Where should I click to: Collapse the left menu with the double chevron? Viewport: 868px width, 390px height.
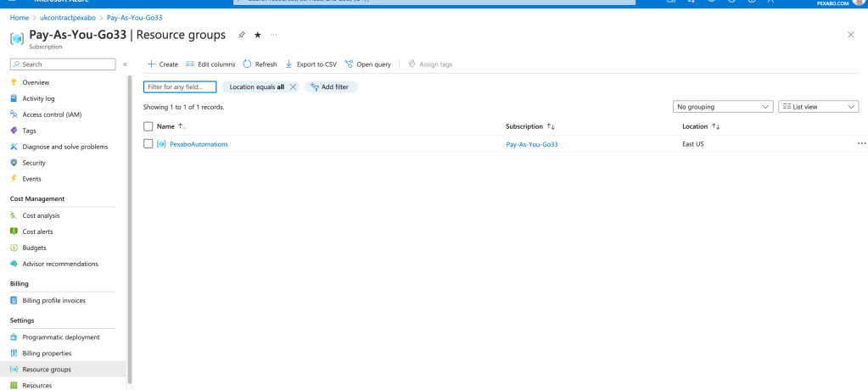coord(125,64)
